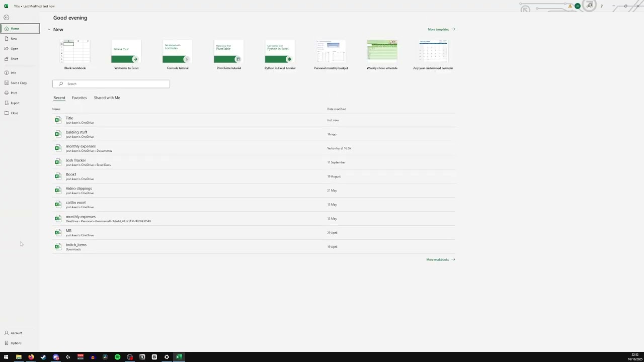The image size is (644, 362).
Task: Switch to the Recent tab
Action: (59, 98)
